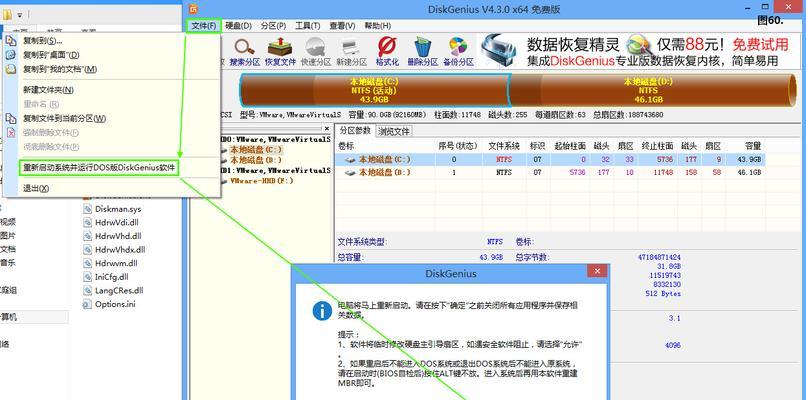The width and height of the screenshot is (806, 400).
Task: Open the 查看(V) menu
Action: pyautogui.click(x=342, y=26)
